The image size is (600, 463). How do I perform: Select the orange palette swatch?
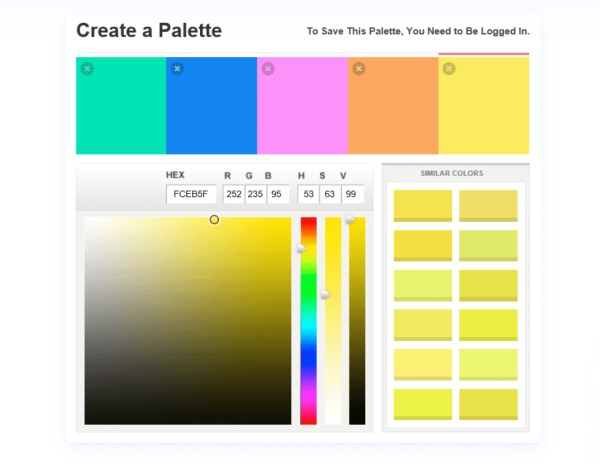pos(393,106)
